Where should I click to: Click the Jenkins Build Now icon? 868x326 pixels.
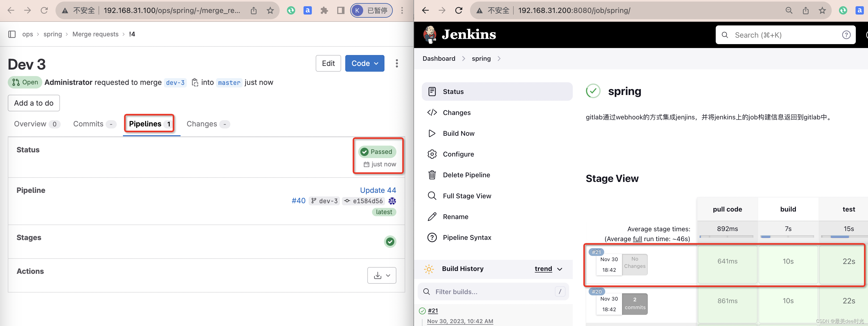click(432, 133)
